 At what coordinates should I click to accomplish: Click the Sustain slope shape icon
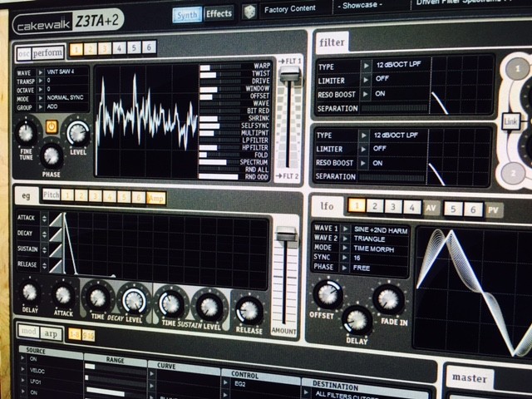click(x=57, y=251)
